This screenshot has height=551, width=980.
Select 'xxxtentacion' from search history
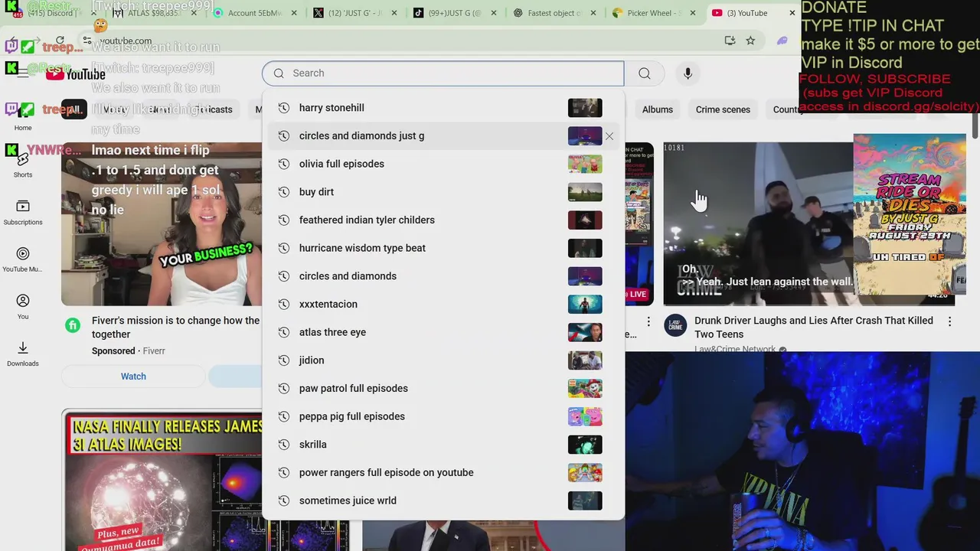click(443, 305)
